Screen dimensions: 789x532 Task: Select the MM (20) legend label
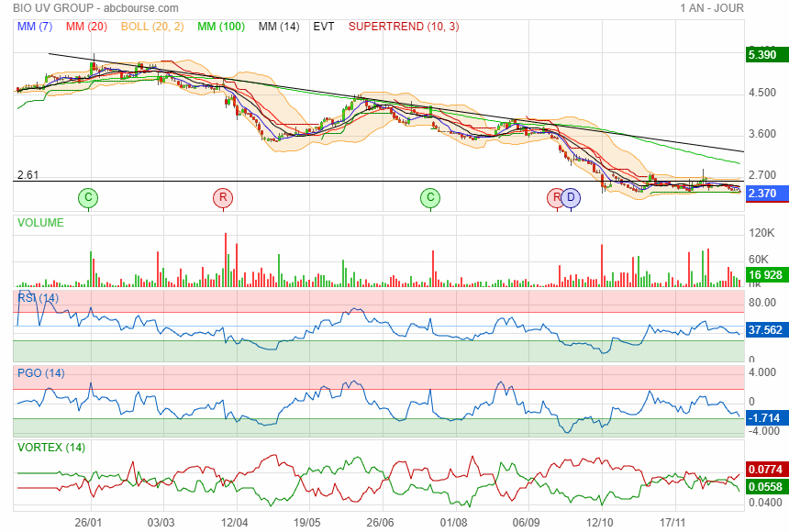pos(86,27)
